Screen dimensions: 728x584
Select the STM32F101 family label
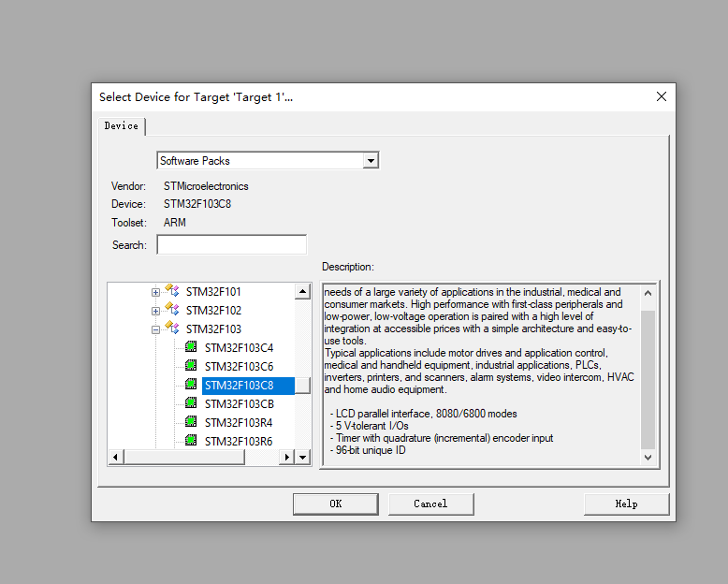coord(213,292)
